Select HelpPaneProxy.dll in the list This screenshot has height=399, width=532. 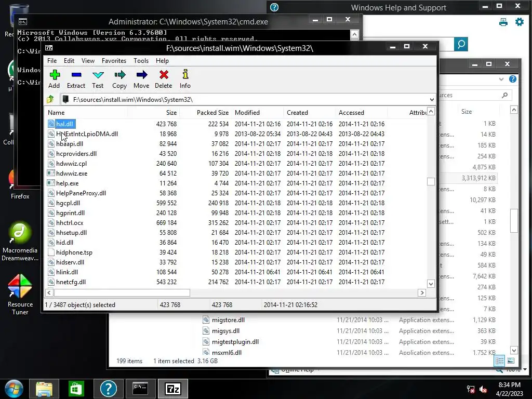click(81, 193)
